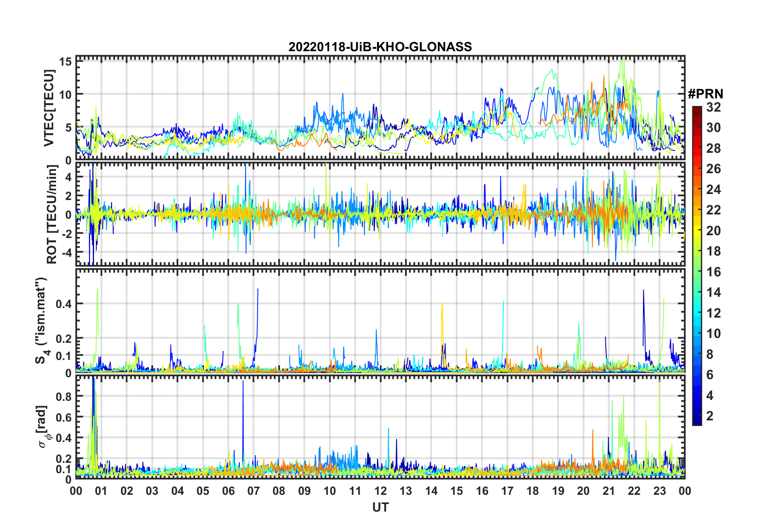Click VTEC y-axis tick label 15
761x532 pixels.
66,62
